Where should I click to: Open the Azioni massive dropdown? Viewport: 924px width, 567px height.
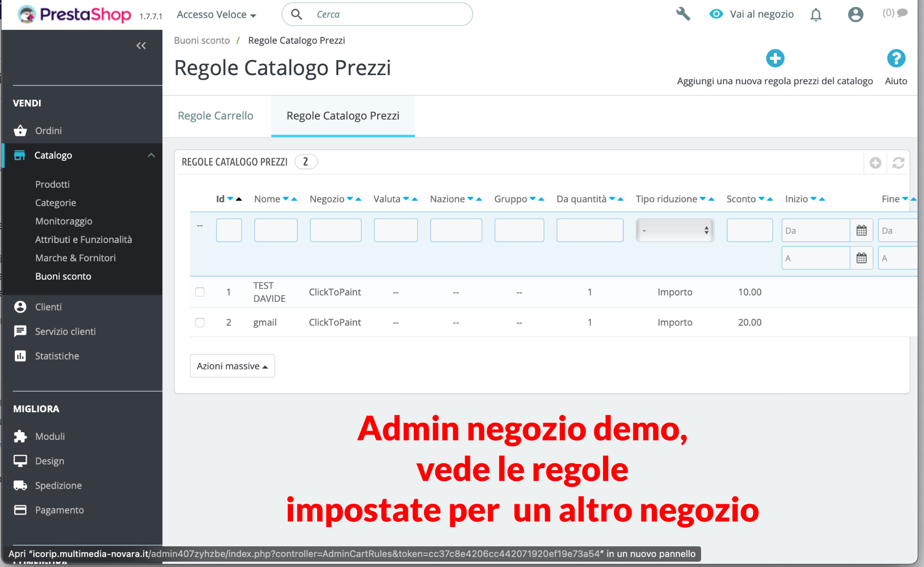click(x=232, y=366)
